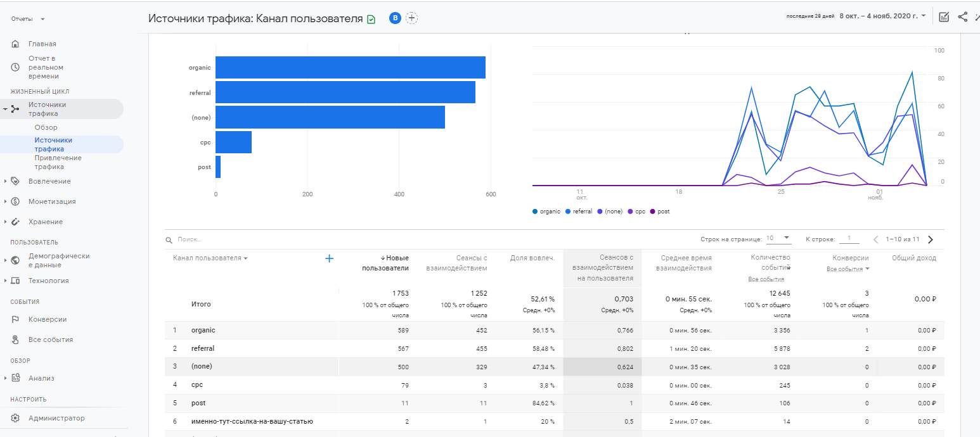Viewport: 980px width, 437px height.
Task: Click the table search magnifier icon
Action: point(169,240)
